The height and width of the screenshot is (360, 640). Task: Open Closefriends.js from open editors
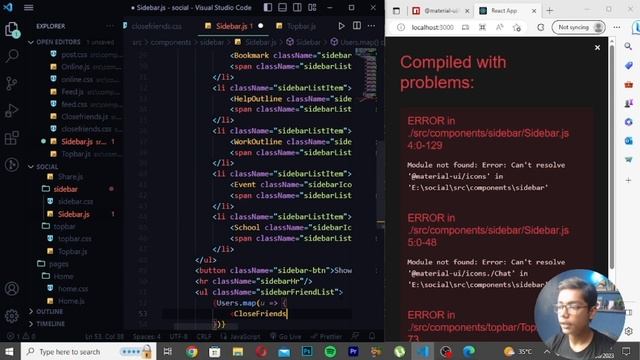(84, 117)
